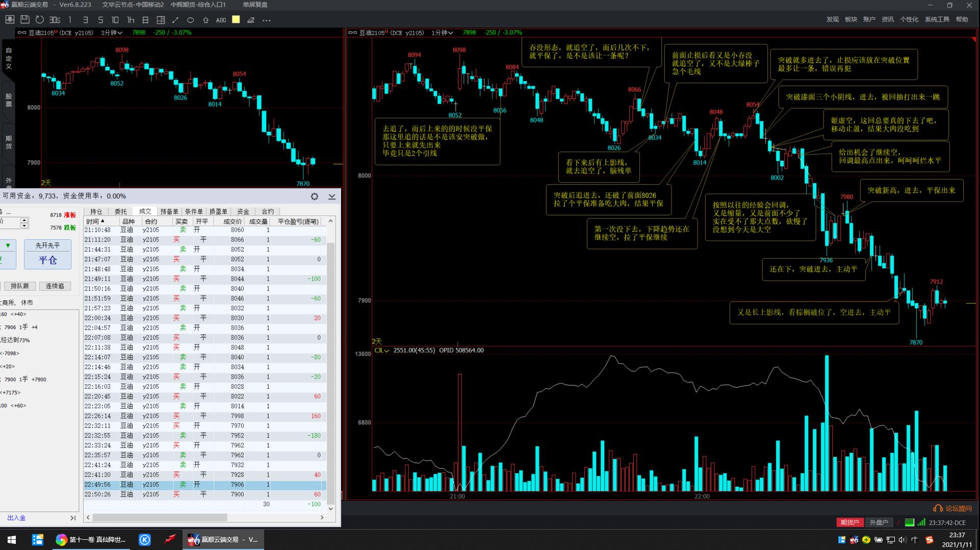Sort trades by 时间 column header
This screenshot has width=980, height=550.
pyautogui.click(x=101, y=221)
